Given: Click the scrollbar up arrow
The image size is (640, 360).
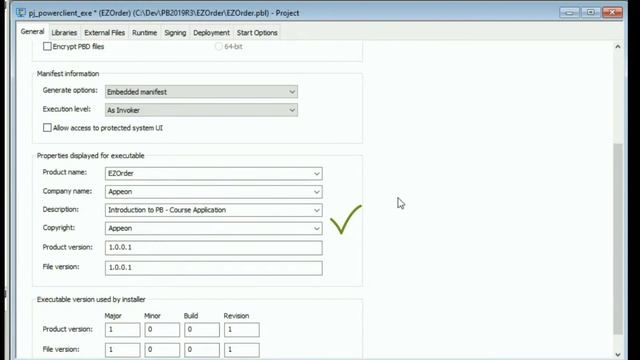Looking at the screenshot, I should point(618,47).
